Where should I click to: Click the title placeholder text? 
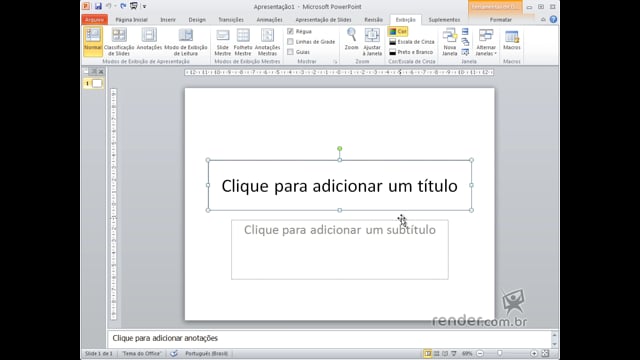point(339,186)
